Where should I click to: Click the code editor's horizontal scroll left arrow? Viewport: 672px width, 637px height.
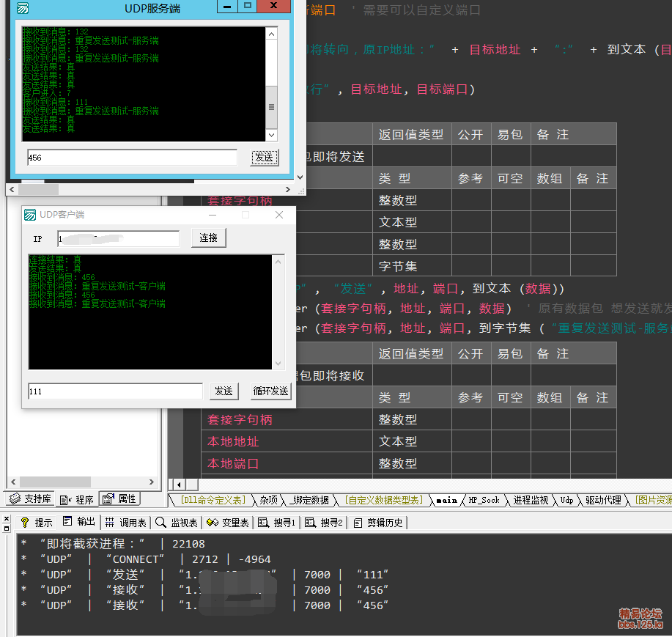(179, 485)
